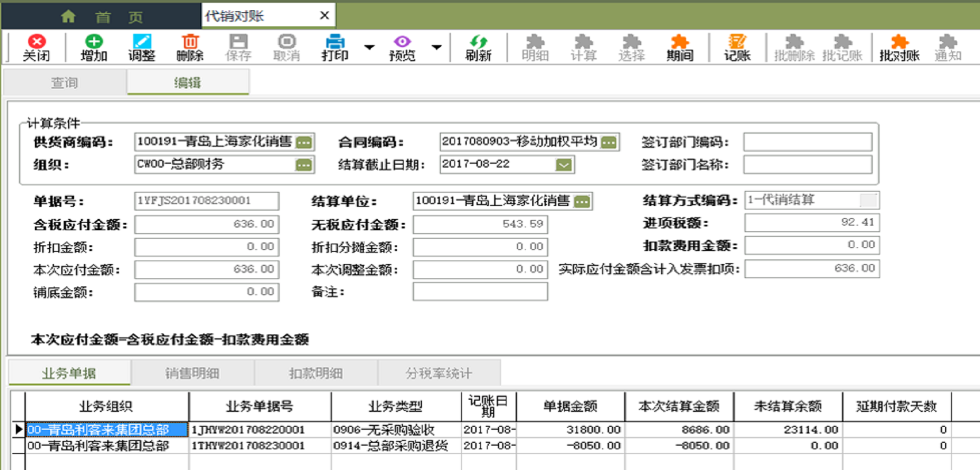This screenshot has width=980, height=470.
Task: Click the 单据金额 column header
Action: pyautogui.click(x=570, y=407)
